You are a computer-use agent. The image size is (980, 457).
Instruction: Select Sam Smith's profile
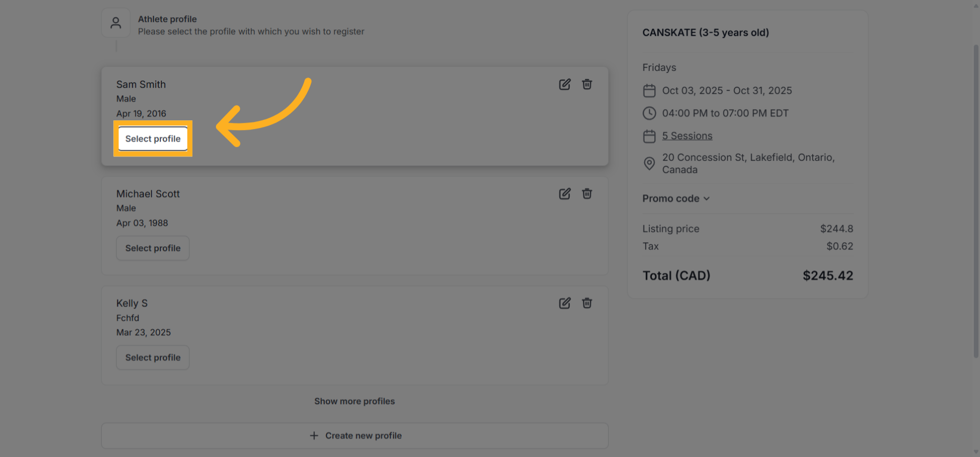153,139
